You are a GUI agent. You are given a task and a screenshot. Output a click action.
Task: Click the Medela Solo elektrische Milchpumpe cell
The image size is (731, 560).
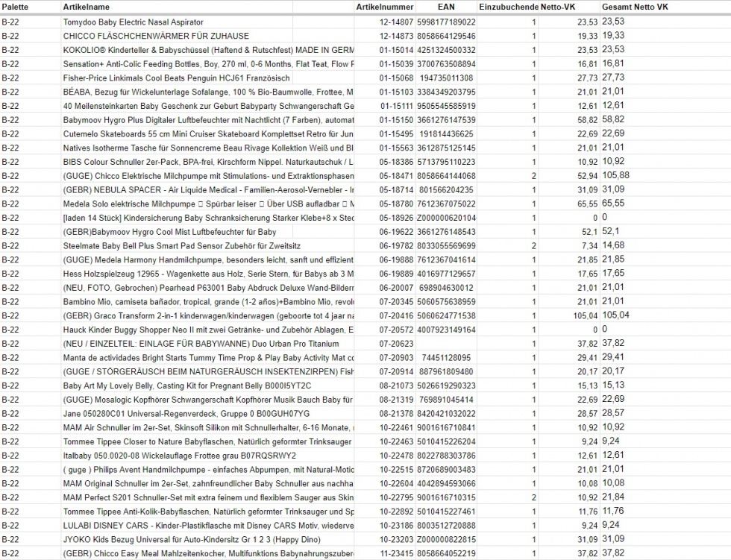tap(208, 204)
